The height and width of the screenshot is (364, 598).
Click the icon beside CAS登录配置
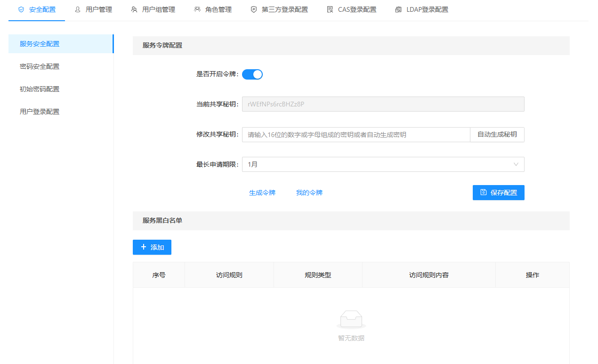[330, 9]
